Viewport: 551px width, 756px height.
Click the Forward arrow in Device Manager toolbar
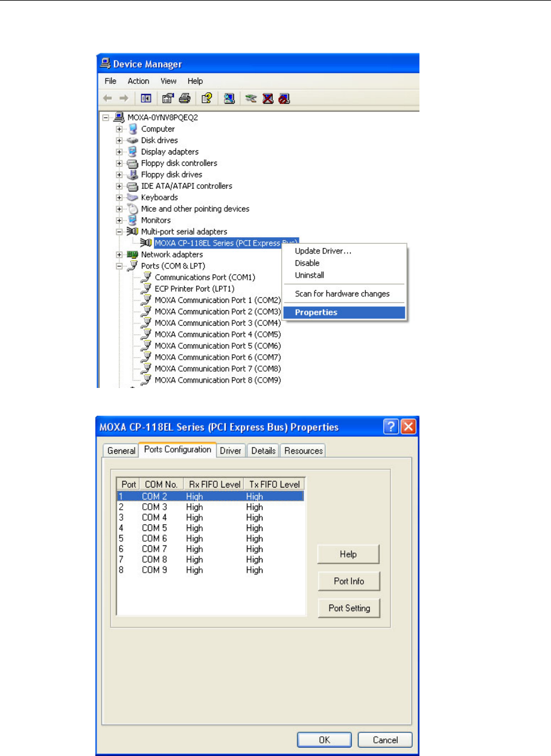pos(123,98)
